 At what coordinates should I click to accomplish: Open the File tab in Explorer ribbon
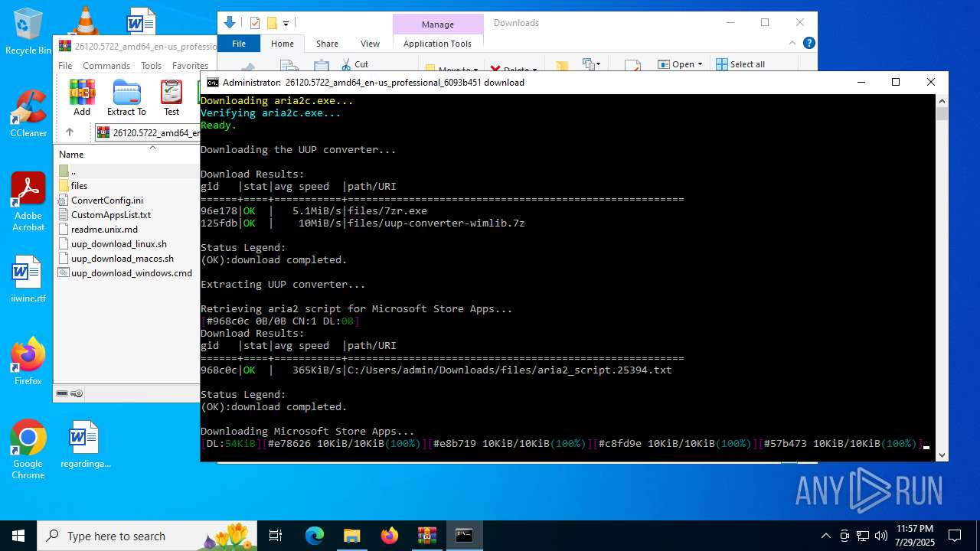239,44
